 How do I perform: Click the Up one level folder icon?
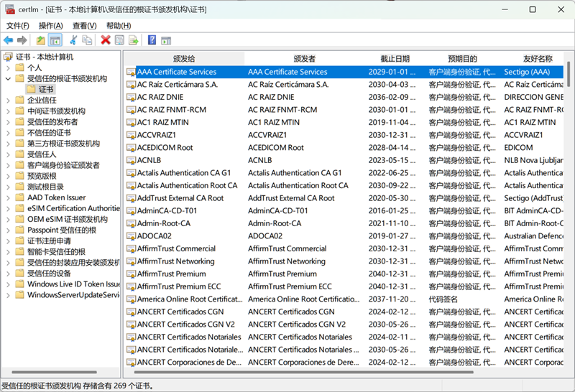tap(41, 40)
